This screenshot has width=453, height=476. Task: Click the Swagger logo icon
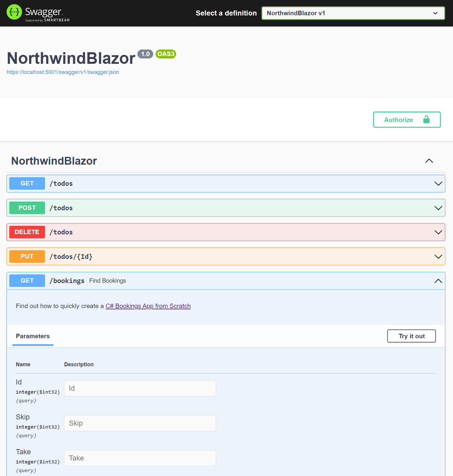coord(14,12)
